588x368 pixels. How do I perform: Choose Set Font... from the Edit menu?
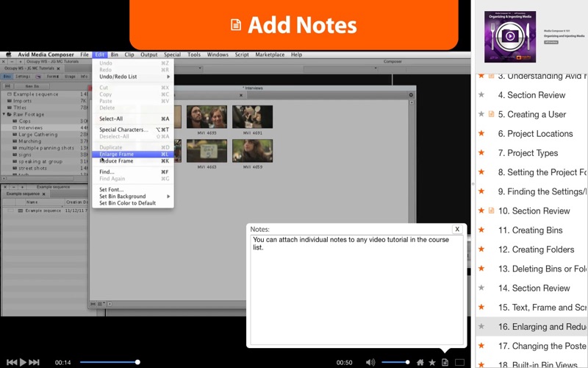(x=133, y=190)
